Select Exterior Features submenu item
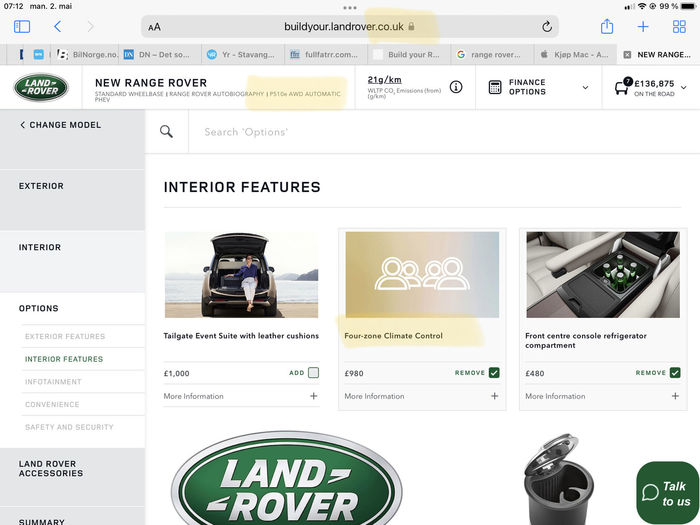Viewport: 700px width, 525px height. (x=65, y=336)
